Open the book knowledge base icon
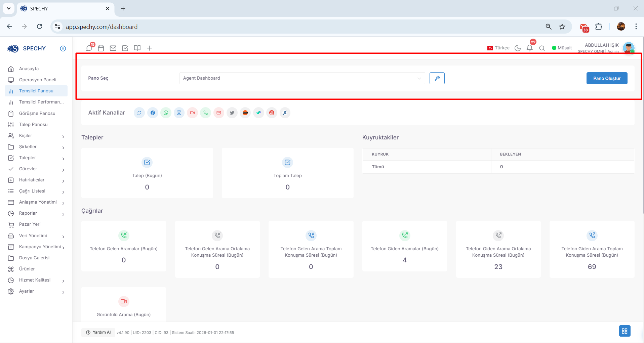 (x=137, y=48)
